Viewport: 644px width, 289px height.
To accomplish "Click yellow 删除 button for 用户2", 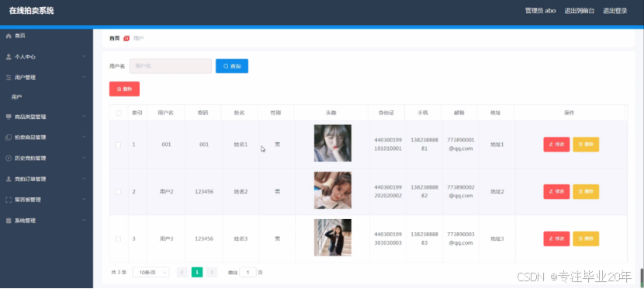I will pos(586,192).
